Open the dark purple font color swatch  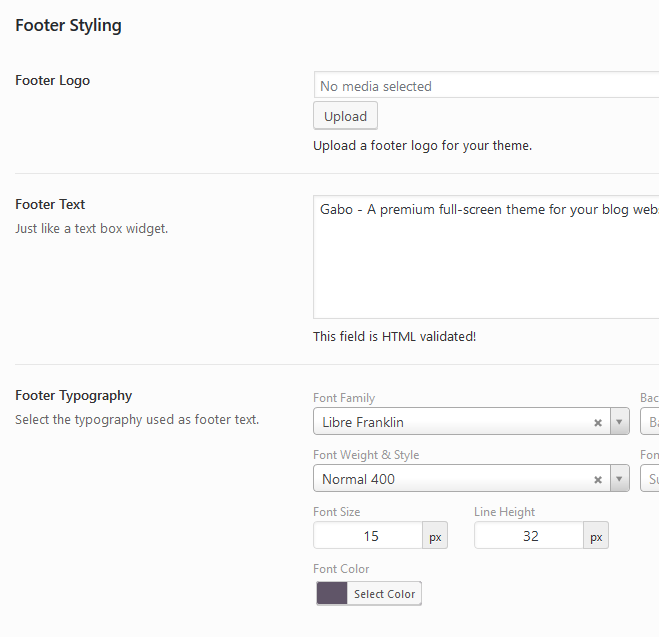(331, 594)
